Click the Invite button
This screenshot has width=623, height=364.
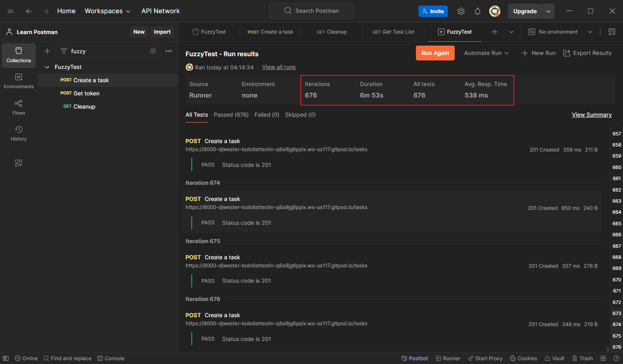(433, 11)
